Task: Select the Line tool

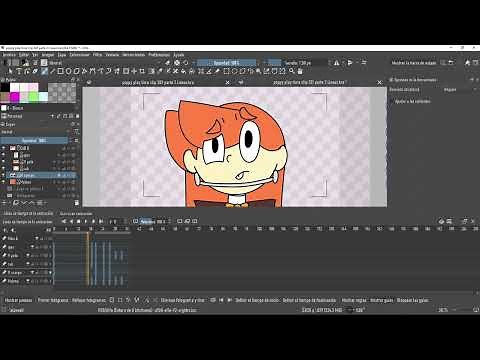Action: click(x=52, y=71)
